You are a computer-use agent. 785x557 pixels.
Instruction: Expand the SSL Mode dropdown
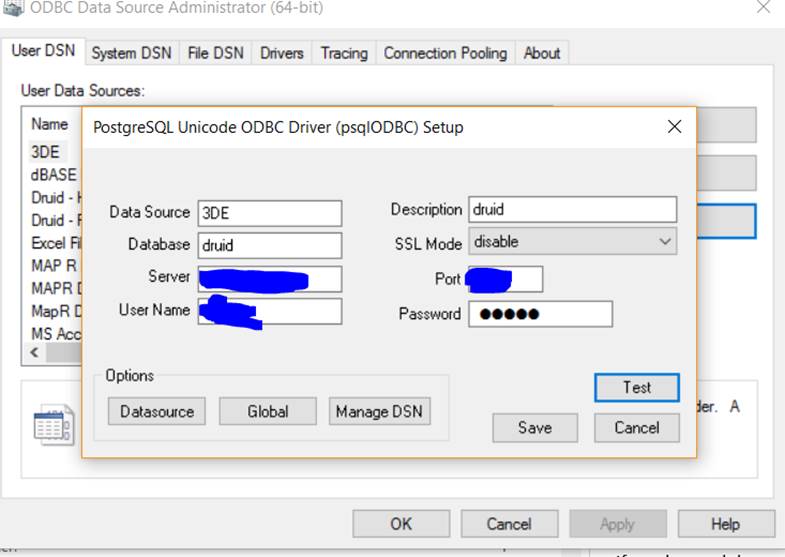tap(665, 242)
